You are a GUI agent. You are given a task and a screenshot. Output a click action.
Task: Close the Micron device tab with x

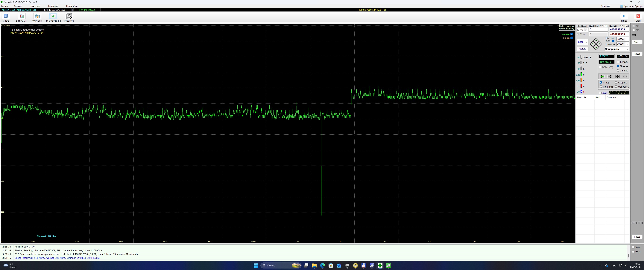tap(72, 10)
